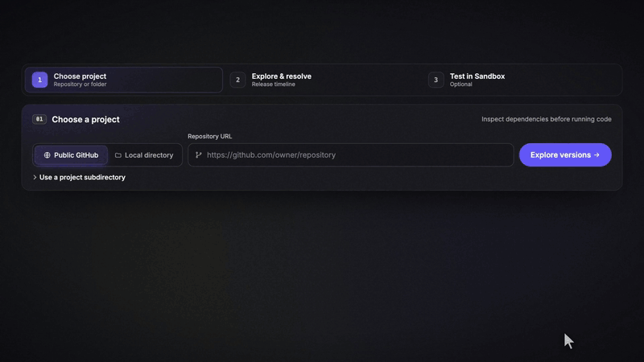This screenshot has width=644, height=362.
Task: Select the Public GitHub source option
Action: point(71,155)
